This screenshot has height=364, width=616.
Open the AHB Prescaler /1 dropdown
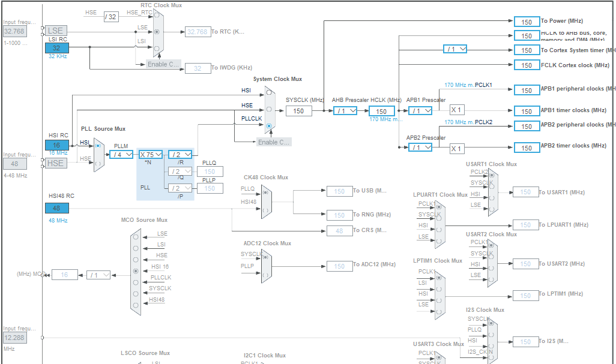click(x=345, y=110)
